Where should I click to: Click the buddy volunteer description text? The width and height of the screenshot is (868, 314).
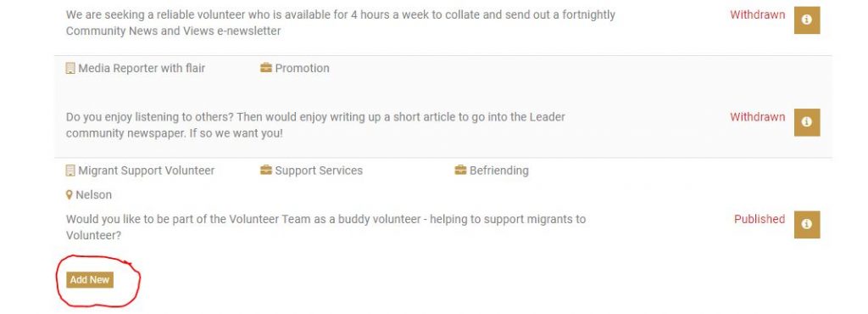325,227
